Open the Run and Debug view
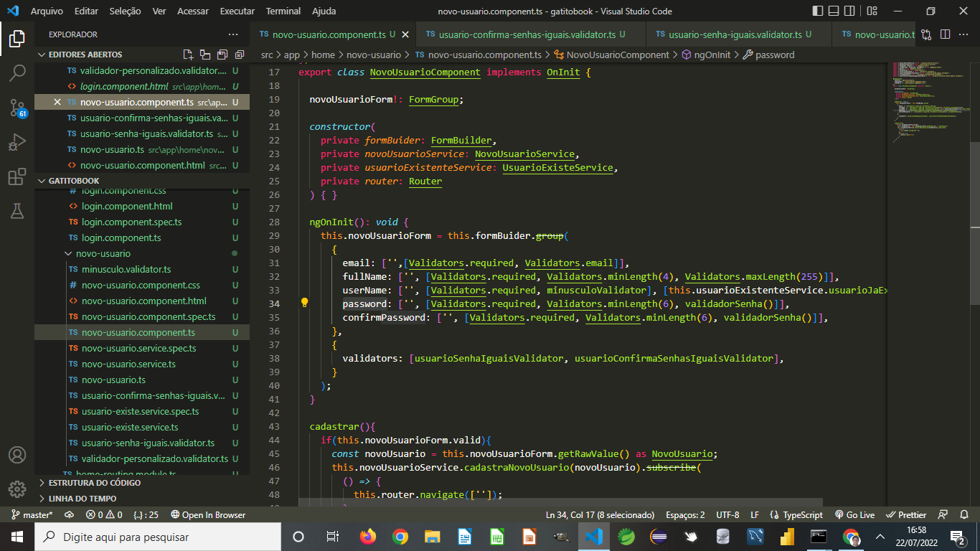Image resolution: width=980 pixels, height=551 pixels. [17, 142]
